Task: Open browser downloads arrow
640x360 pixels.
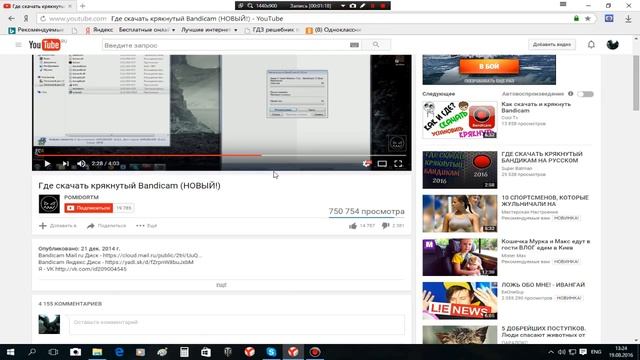Action: click(629, 18)
